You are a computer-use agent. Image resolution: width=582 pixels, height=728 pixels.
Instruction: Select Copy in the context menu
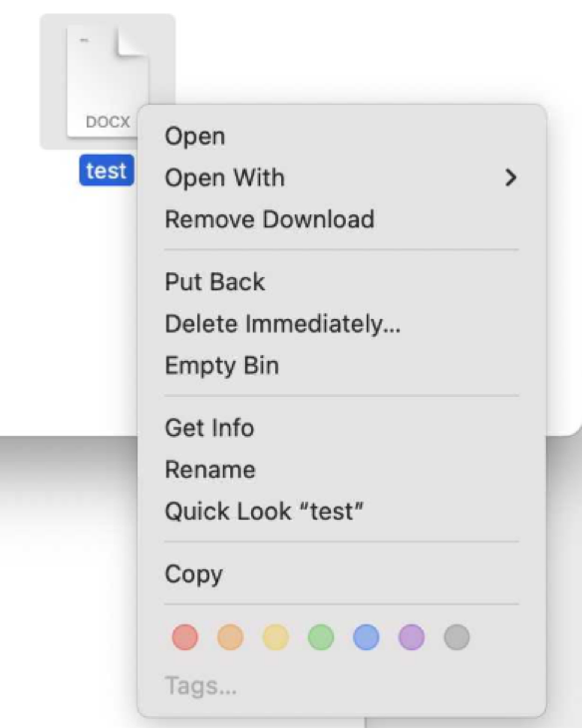pos(341,574)
